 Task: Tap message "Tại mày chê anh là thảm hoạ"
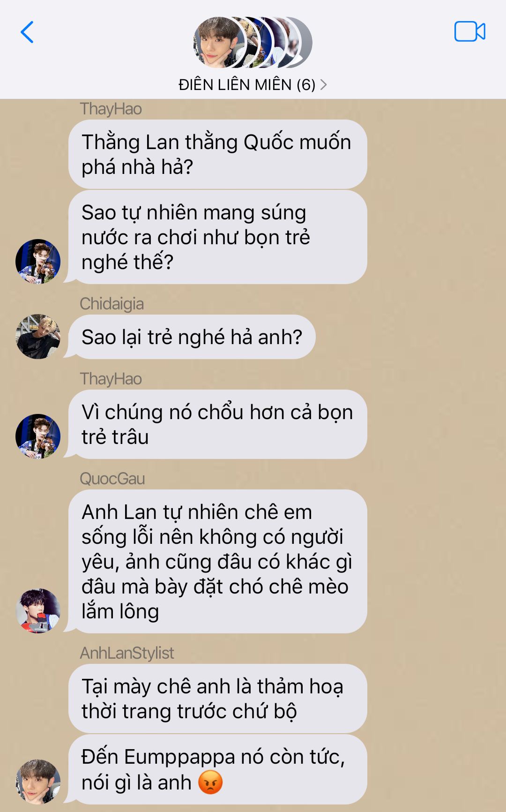[x=218, y=699]
